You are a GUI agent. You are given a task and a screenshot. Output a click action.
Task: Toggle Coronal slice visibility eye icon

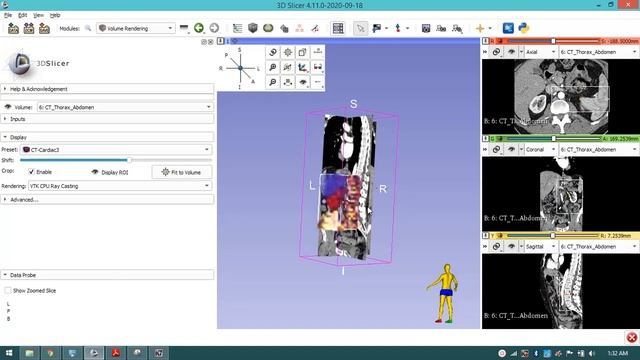point(511,149)
